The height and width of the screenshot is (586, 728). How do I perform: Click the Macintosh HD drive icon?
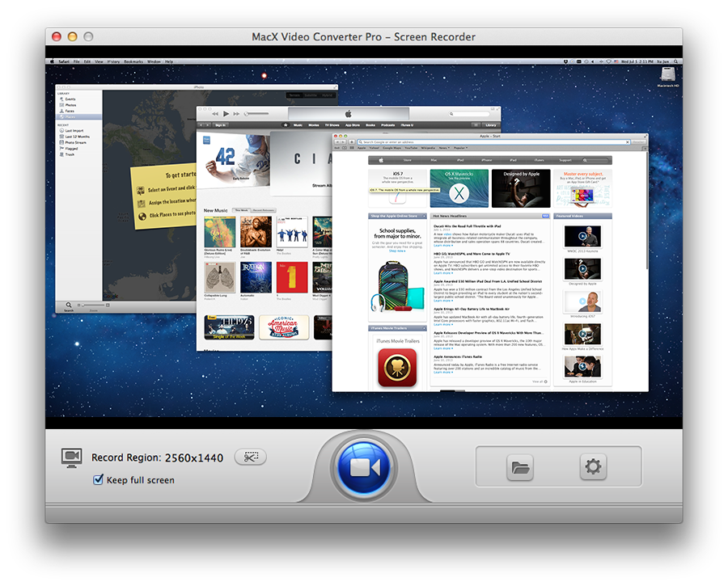tap(667, 76)
